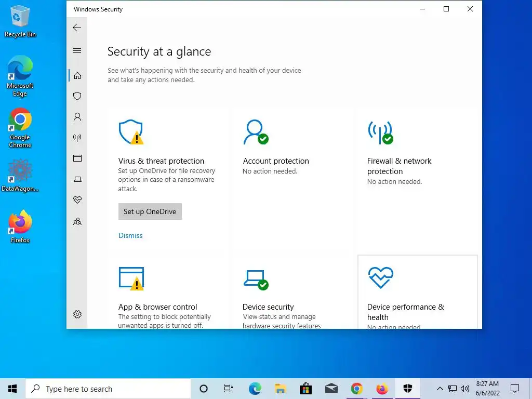The width and height of the screenshot is (532, 399).
Task: Click the Device security laptop checkmark icon
Action: coord(256,280)
